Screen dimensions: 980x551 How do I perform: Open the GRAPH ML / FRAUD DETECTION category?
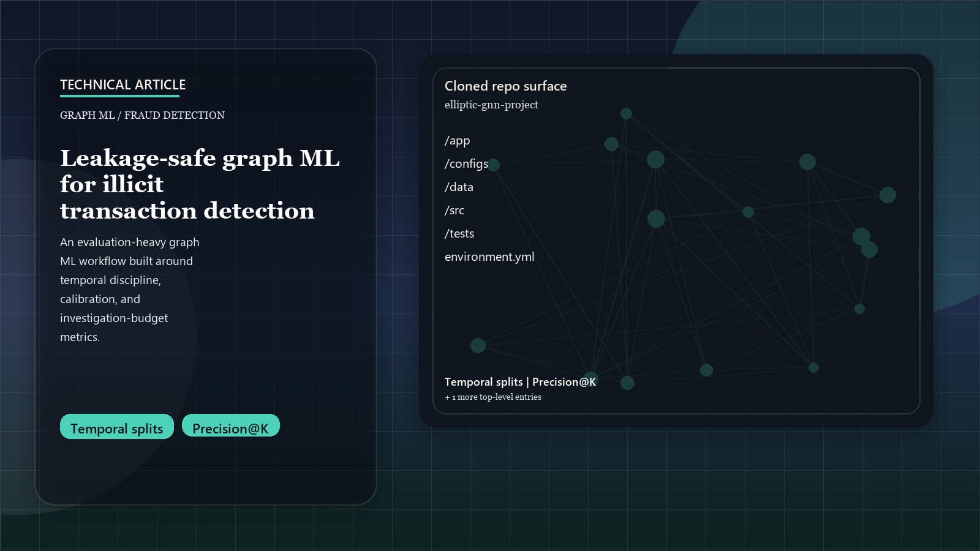[142, 114]
